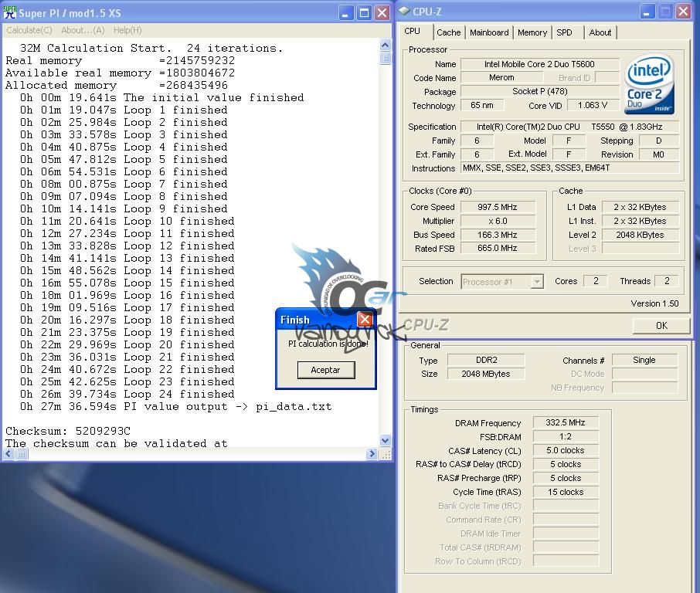The width and height of the screenshot is (700, 593).
Task: Click the Core VID value '1.063 V'
Action: pos(593,105)
